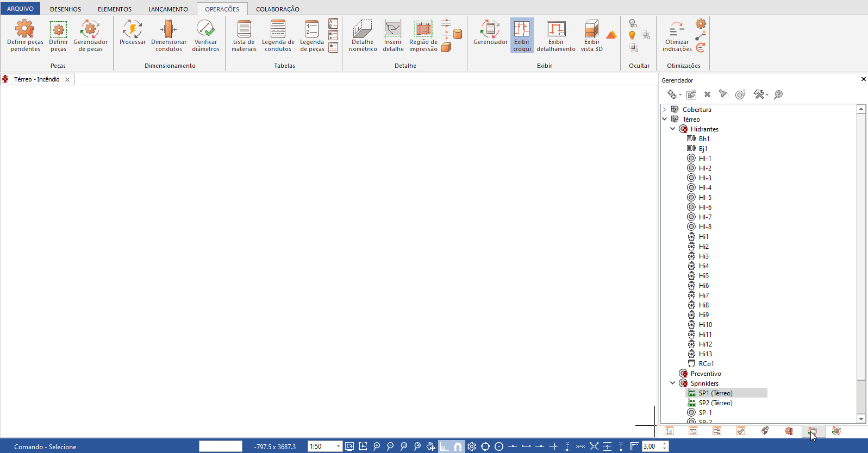Toggle the Exibir croqui view
Screen dimensions: 868x453
(521, 36)
